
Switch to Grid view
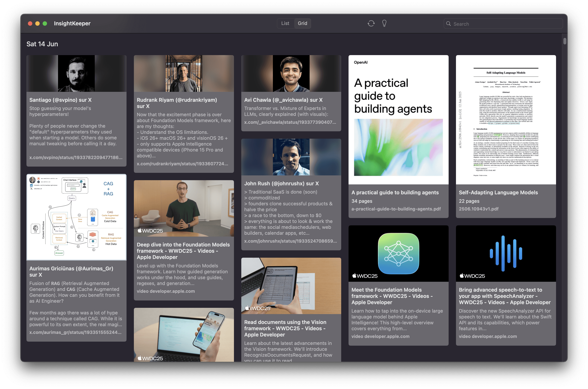[302, 23]
